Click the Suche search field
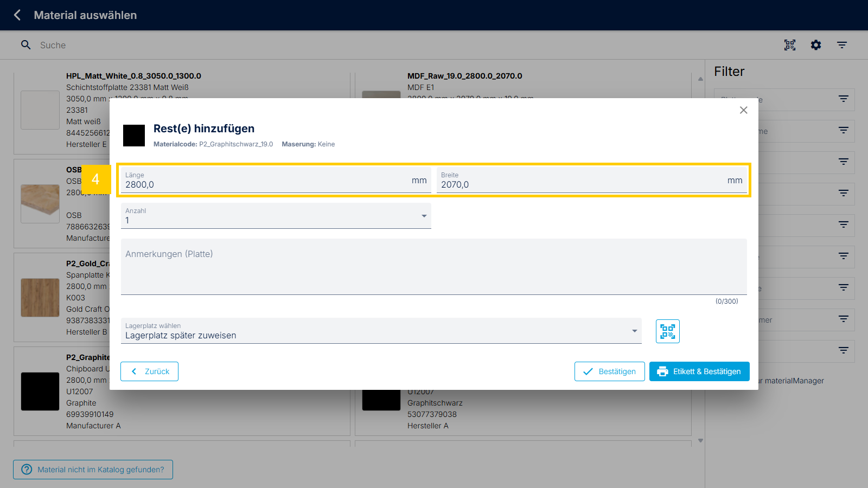868x488 pixels. (217, 45)
